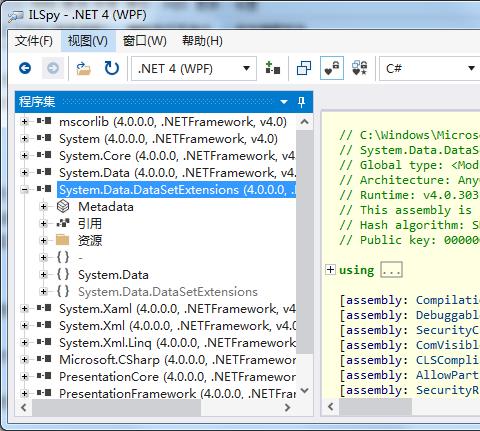Click the assembly tree scroll right arrow
480x431 pixels.
pos(287,407)
